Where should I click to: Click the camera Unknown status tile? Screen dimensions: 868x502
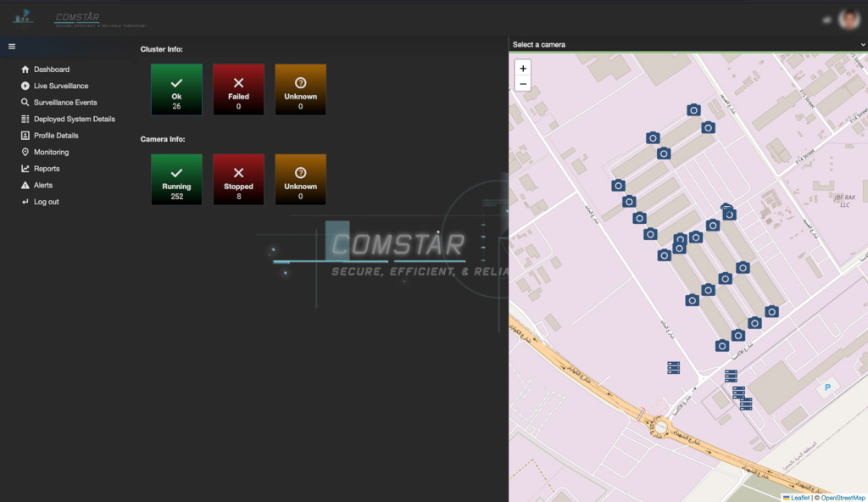(300, 179)
